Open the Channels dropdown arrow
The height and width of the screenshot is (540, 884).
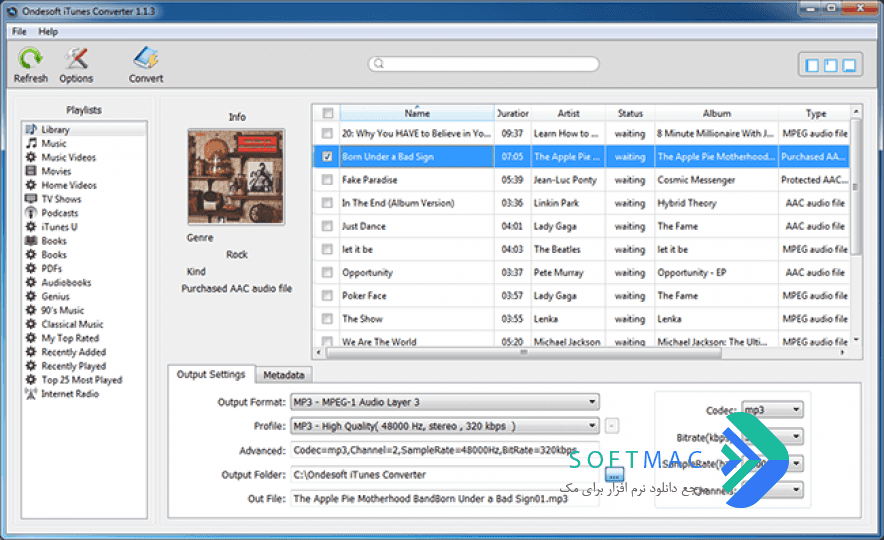[x=795, y=489]
